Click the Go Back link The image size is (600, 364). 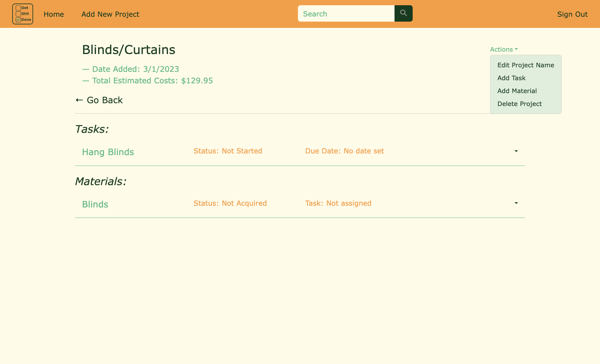pyautogui.click(x=104, y=100)
